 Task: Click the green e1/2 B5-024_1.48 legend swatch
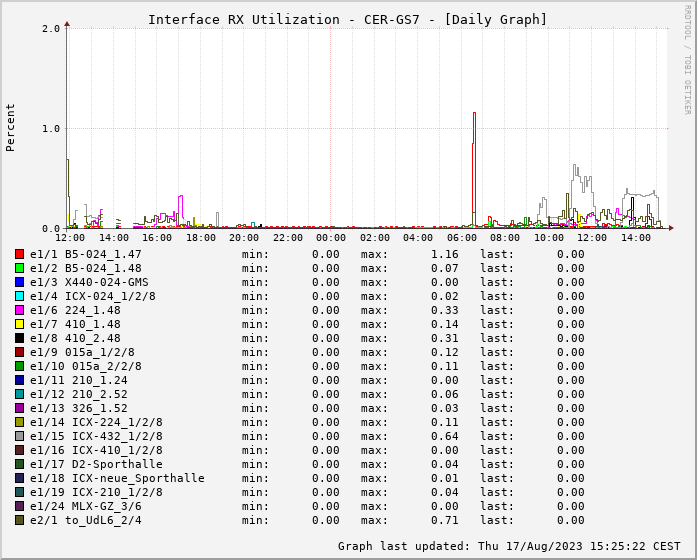click(19, 268)
